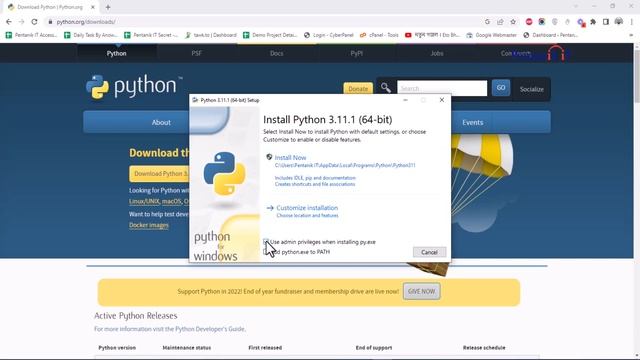This screenshot has height=360, width=640.
Task: Click the python logo on the website
Action: click(x=133, y=87)
